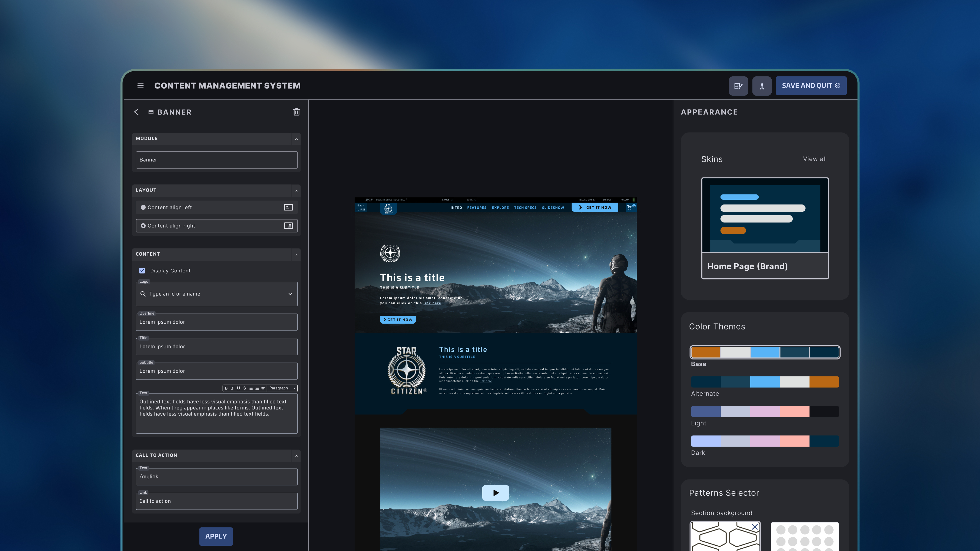Select Content align left option
The width and height of the screenshot is (980, 551).
pyautogui.click(x=143, y=207)
